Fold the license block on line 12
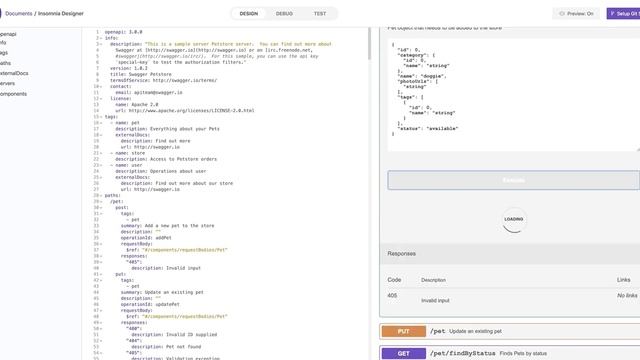Screen dimensions: 640x360 [101, 99]
